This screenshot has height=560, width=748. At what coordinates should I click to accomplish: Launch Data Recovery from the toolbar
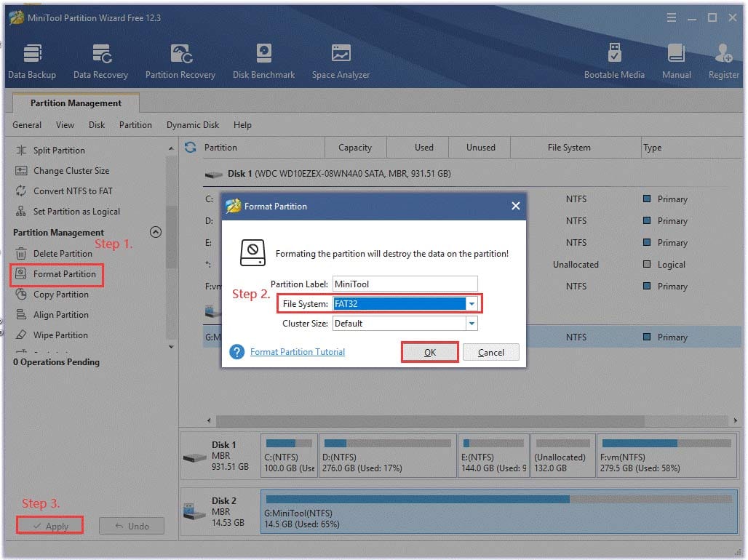pos(100,61)
